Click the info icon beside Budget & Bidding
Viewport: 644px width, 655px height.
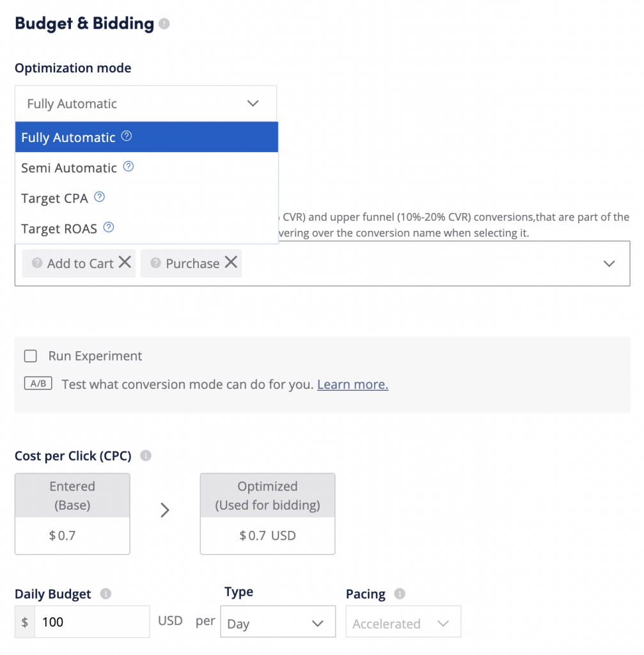pos(164,24)
